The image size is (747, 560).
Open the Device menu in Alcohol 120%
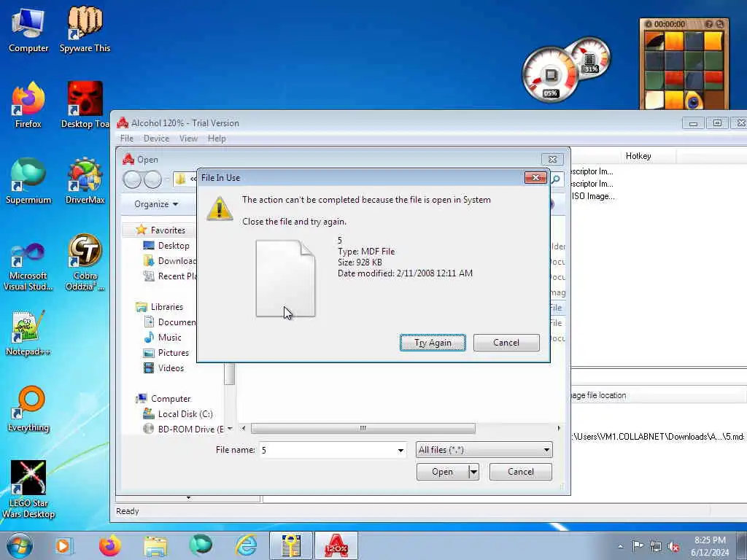pyautogui.click(x=156, y=138)
